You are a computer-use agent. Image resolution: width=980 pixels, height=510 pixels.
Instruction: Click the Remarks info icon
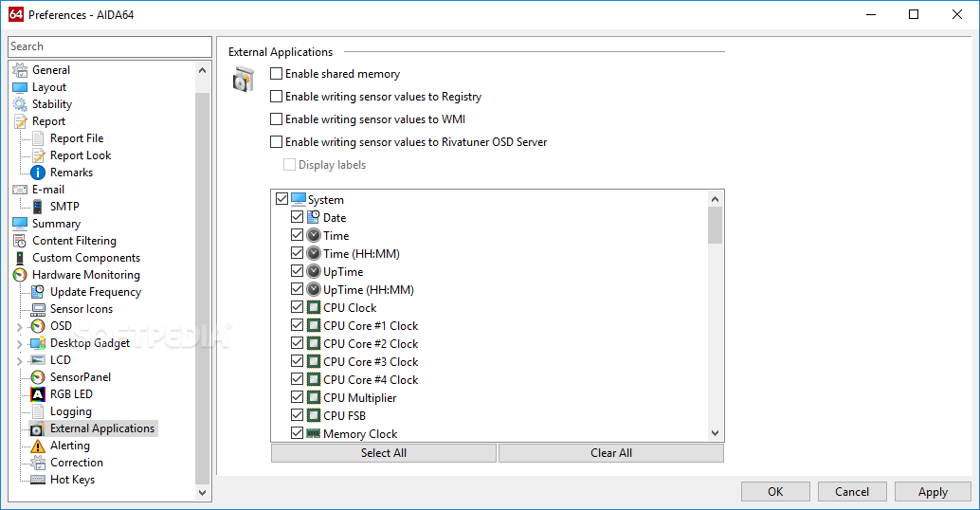coord(38,173)
